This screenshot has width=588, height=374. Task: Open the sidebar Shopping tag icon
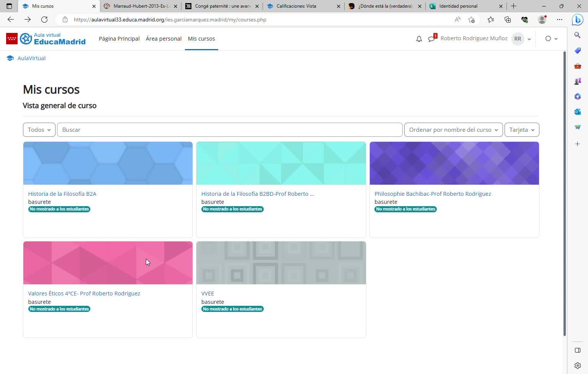pyautogui.click(x=578, y=51)
